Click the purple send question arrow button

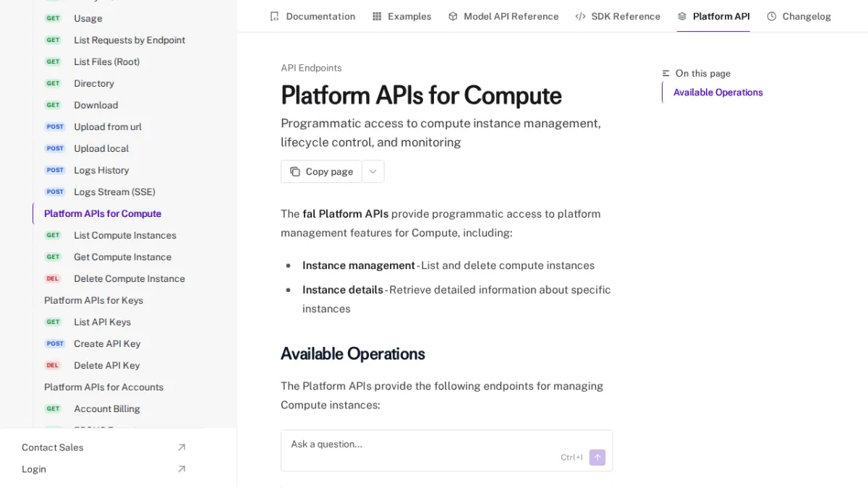pyautogui.click(x=597, y=457)
